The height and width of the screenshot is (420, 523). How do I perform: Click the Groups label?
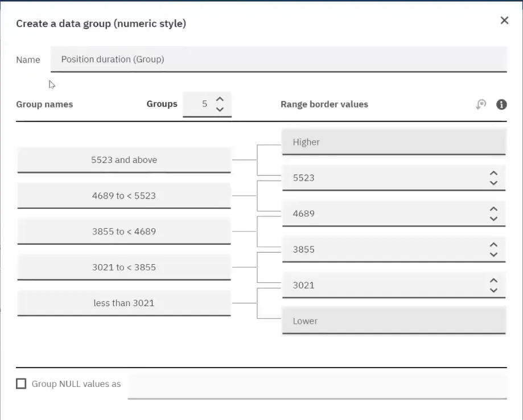[x=162, y=104]
